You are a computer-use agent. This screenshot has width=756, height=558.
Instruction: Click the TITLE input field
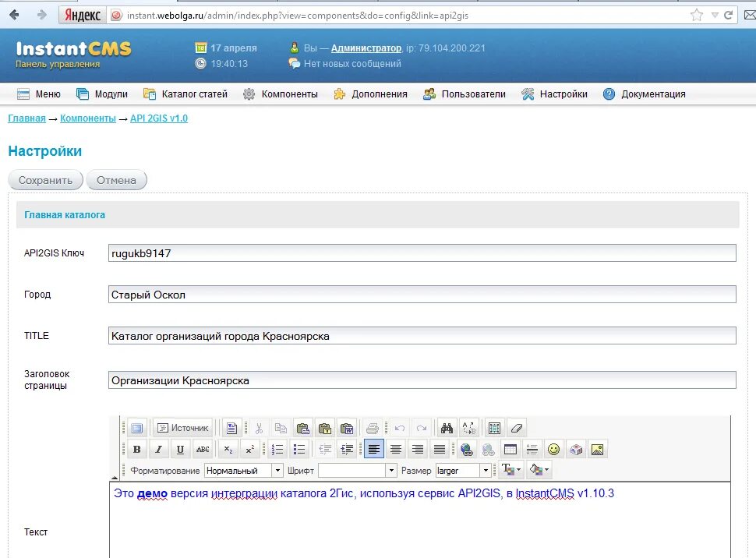tap(422, 336)
